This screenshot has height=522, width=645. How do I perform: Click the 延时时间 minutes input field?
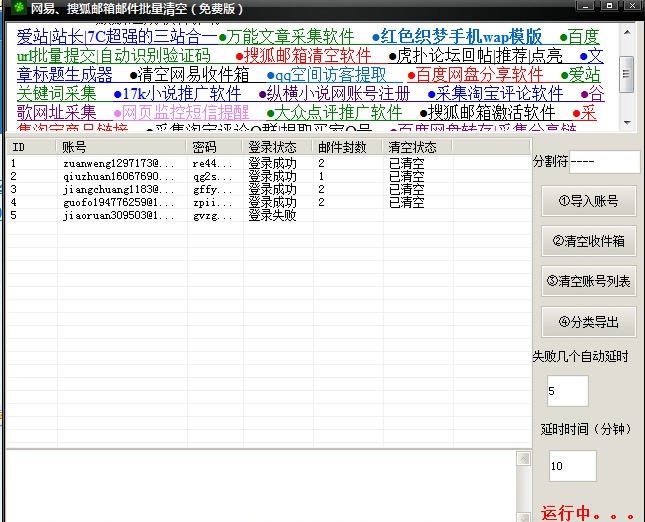tap(572, 466)
